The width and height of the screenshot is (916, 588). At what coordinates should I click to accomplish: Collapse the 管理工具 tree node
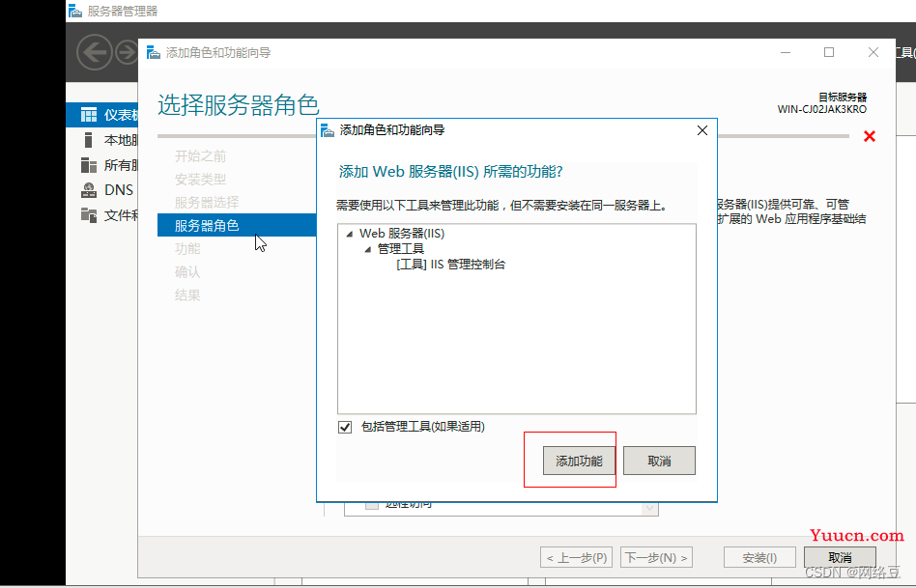point(367,249)
